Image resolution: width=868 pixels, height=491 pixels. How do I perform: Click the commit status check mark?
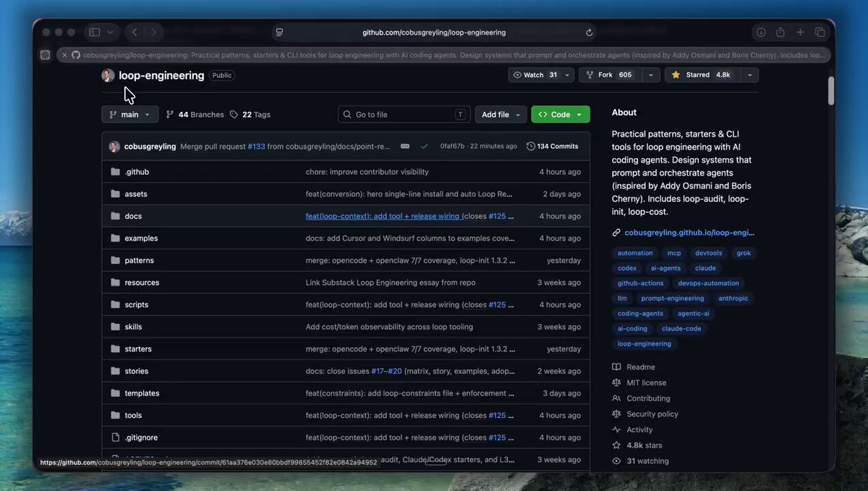pos(425,146)
